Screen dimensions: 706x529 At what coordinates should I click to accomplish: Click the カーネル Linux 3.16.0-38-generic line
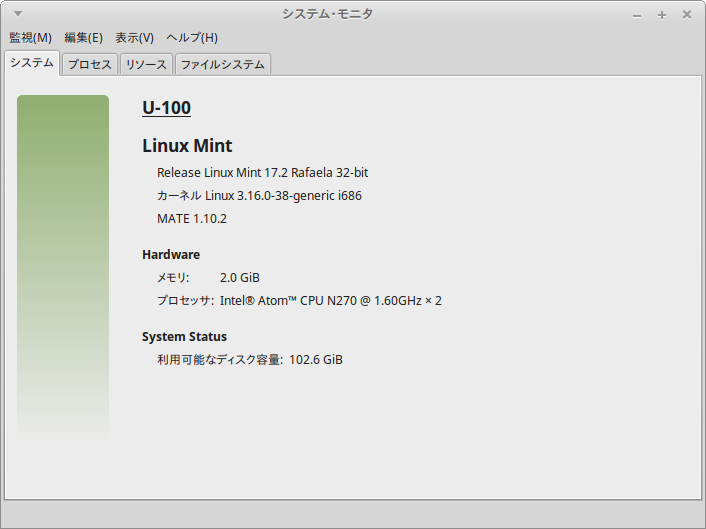tap(259, 195)
